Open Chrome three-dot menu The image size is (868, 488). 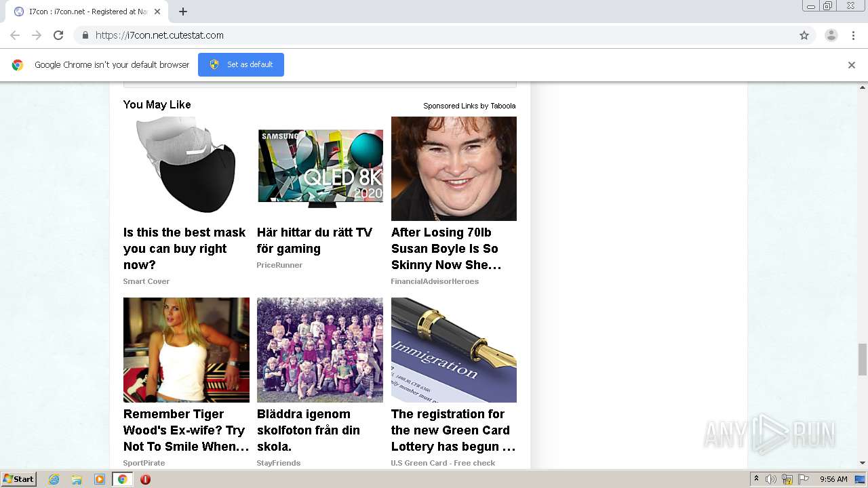[853, 35]
